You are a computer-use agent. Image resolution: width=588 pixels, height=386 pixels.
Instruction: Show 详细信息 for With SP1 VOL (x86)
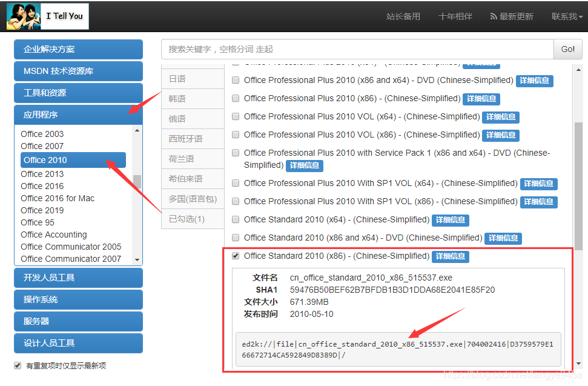click(538, 202)
